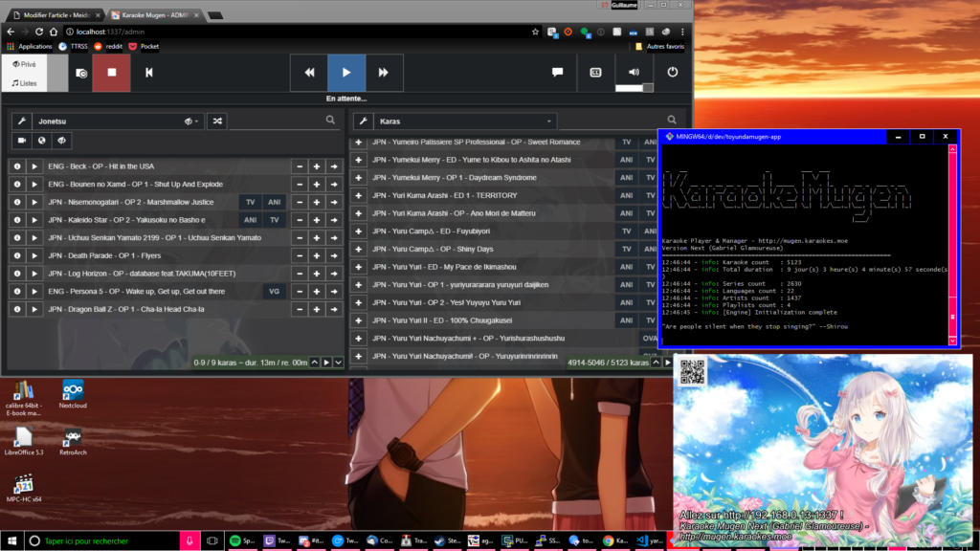The image size is (980, 551).
Task: Open the Autres favoris bookmarks folder
Action: point(659,46)
